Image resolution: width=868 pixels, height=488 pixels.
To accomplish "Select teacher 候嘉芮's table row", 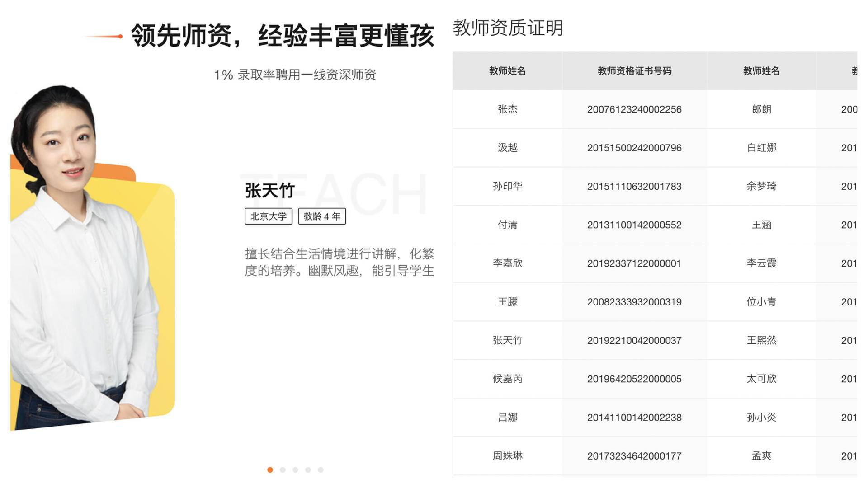I will pyautogui.click(x=508, y=379).
